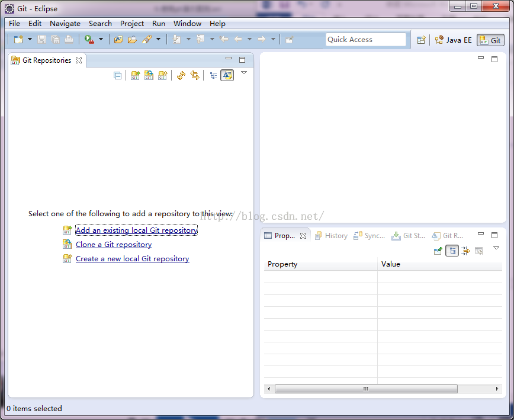Click the Back navigation arrow
The width and height of the screenshot is (514, 420).
[x=238, y=40]
